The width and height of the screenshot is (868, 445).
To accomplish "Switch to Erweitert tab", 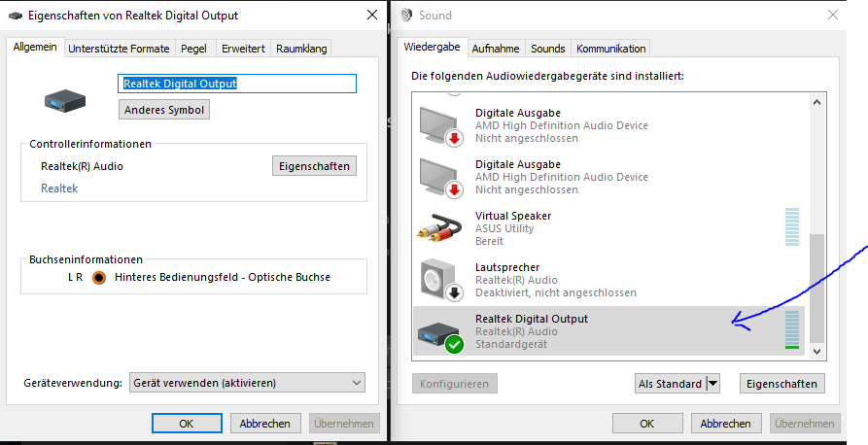I will click(243, 49).
